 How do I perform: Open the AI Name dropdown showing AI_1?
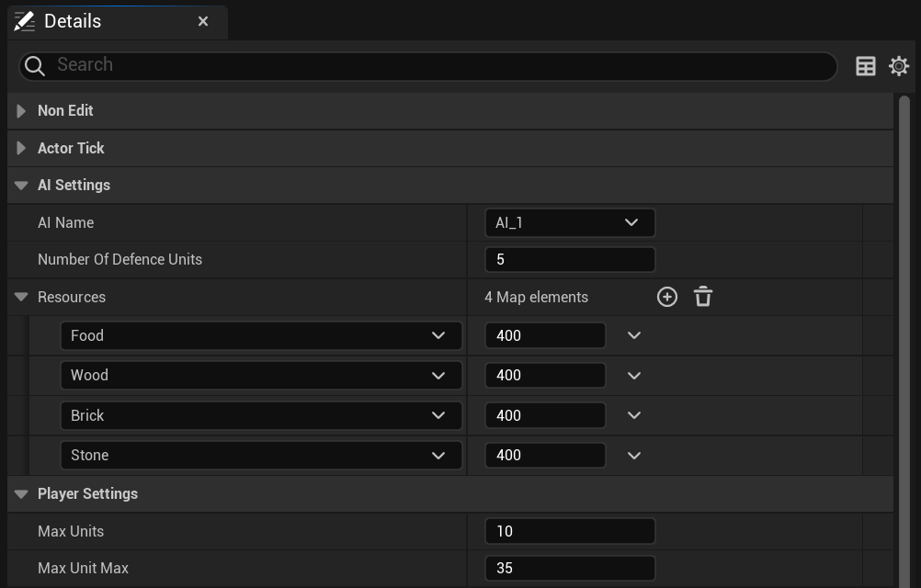coord(569,222)
